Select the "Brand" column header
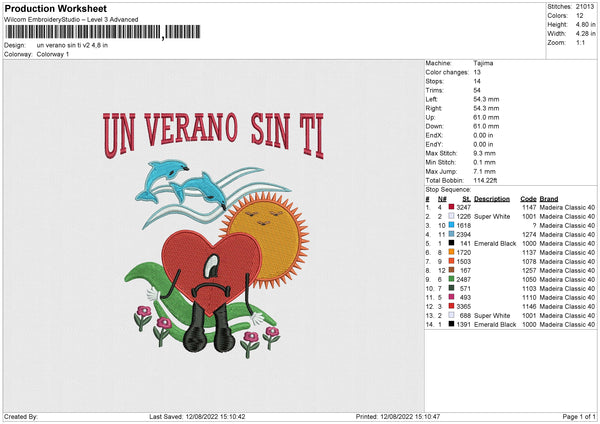600x424 pixels. [549, 199]
